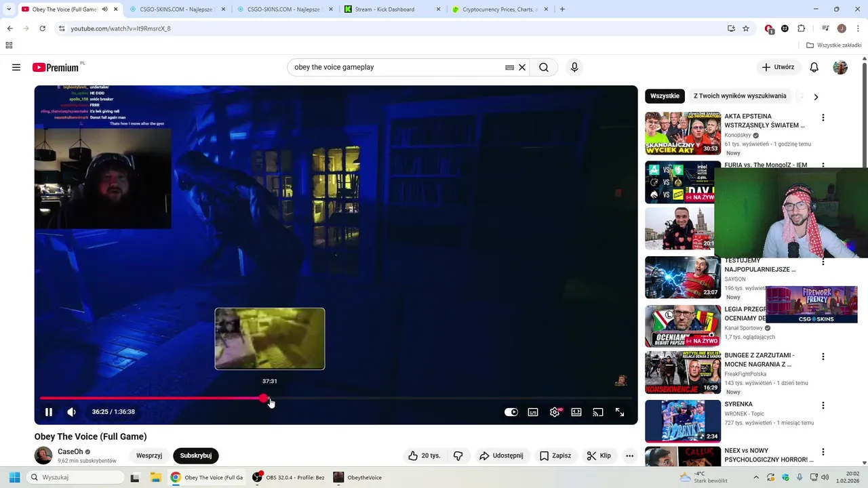Show hidden system tray icons
Viewport: 868px width, 488px height.
point(756,477)
